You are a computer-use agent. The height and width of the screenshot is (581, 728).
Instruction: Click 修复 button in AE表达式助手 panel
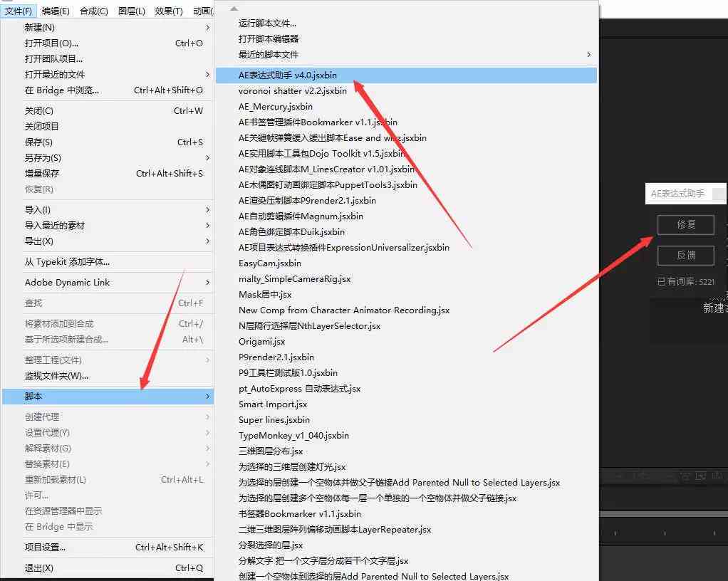click(x=686, y=225)
